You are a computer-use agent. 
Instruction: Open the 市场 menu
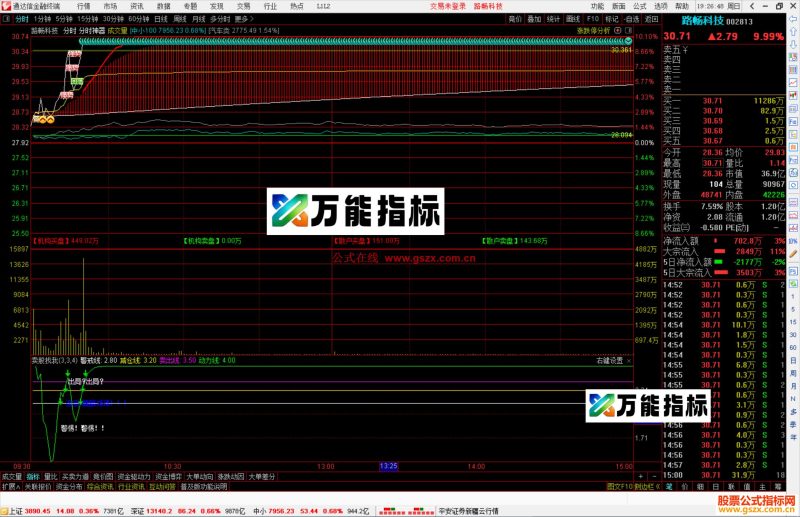[110, 6]
